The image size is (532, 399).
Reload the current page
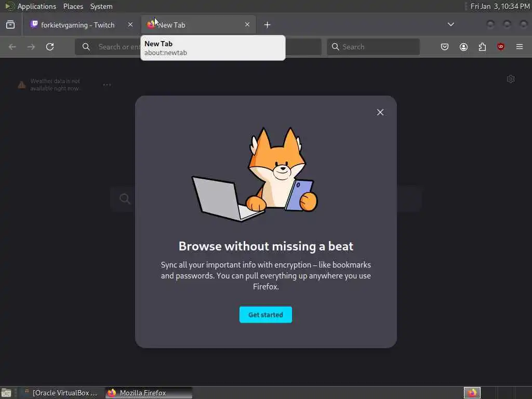[50, 47]
